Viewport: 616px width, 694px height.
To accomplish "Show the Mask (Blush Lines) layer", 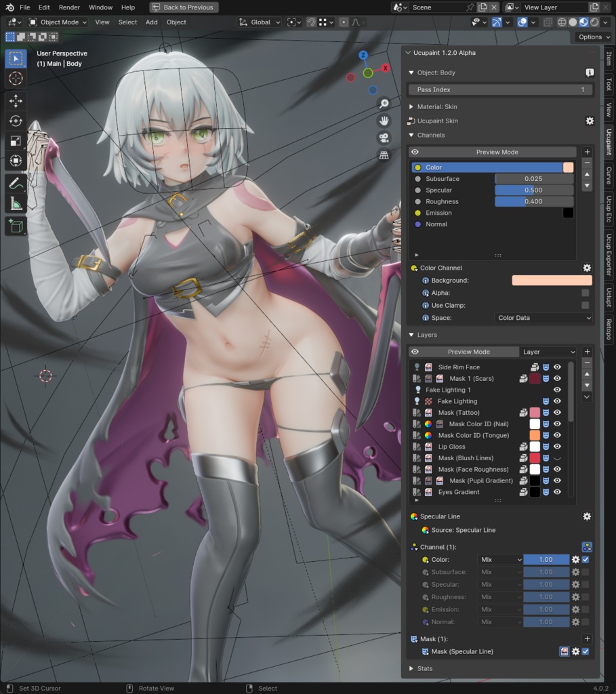I will point(557,457).
